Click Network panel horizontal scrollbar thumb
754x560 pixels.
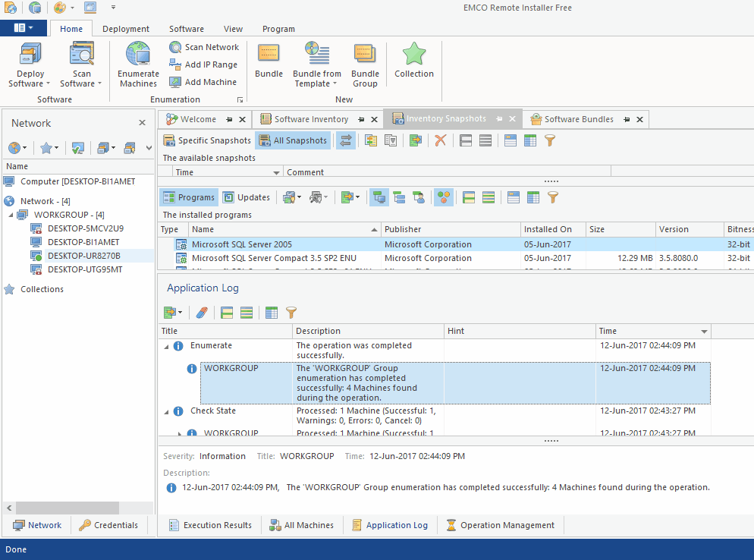pyautogui.click(x=68, y=508)
